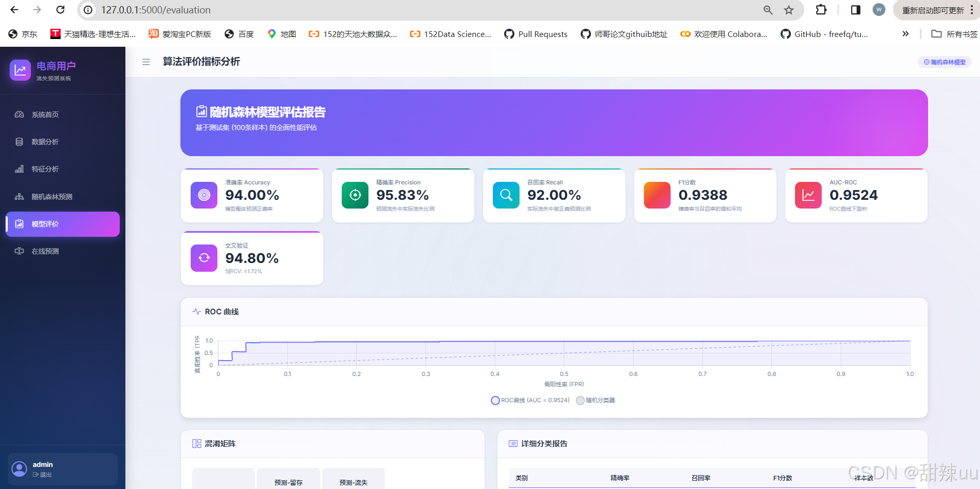
Task: Click the browser forward arrow
Action: [x=37, y=10]
